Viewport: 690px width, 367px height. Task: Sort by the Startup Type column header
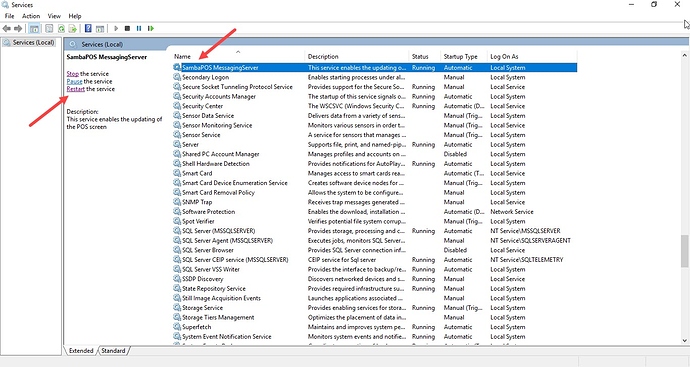[x=463, y=57]
